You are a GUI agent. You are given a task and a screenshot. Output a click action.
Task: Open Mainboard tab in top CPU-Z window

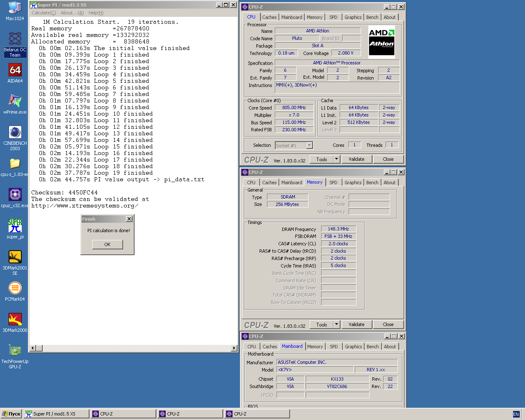(x=292, y=17)
